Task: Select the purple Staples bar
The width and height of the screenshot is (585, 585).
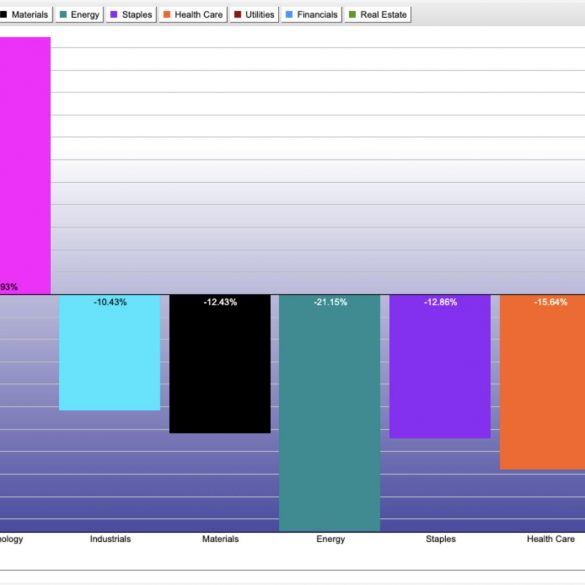Action: point(440,366)
